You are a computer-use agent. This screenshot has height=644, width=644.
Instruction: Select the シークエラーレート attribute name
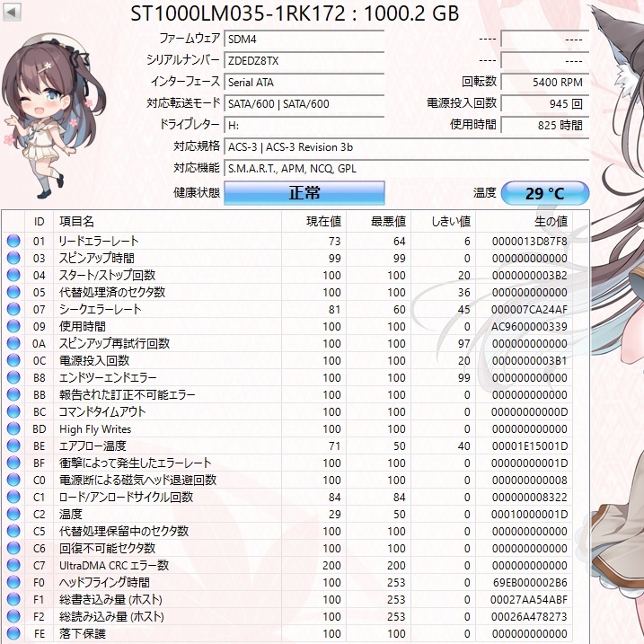pyautogui.click(x=101, y=309)
